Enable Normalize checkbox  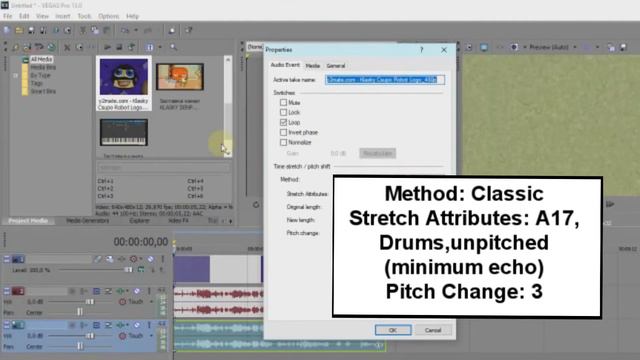coord(283,142)
